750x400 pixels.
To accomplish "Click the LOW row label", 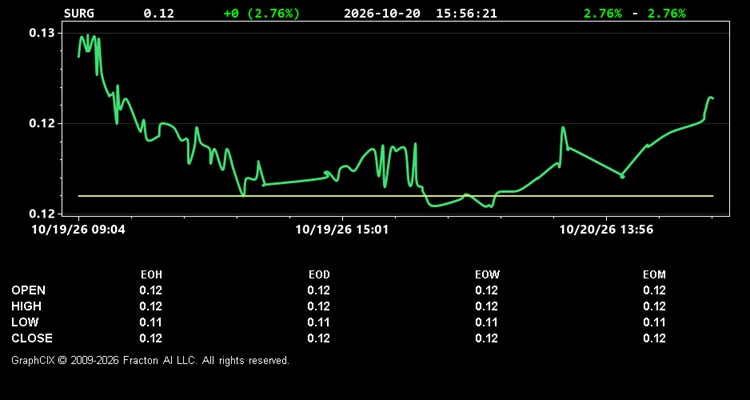I will [x=25, y=322].
